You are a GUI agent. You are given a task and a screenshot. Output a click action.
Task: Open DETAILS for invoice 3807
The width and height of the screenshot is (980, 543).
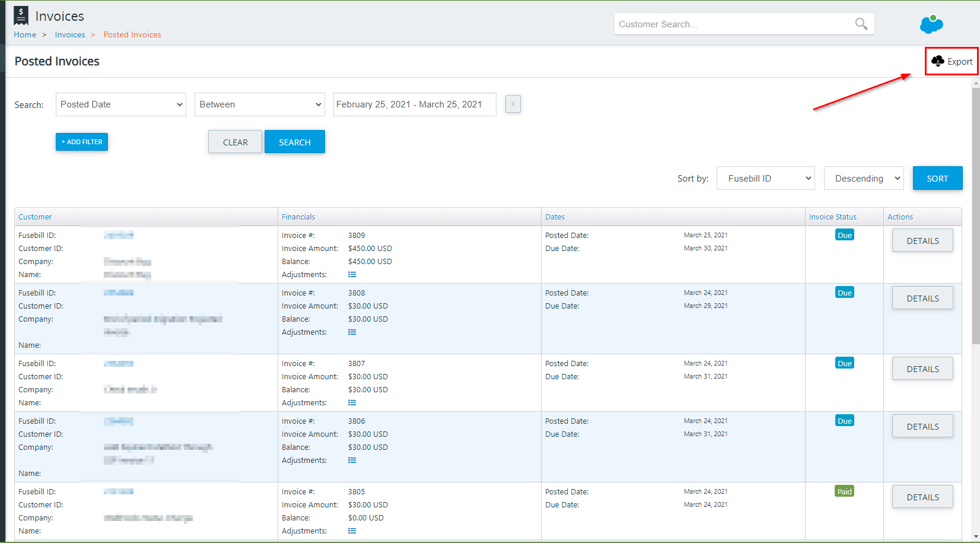click(x=922, y=369)
